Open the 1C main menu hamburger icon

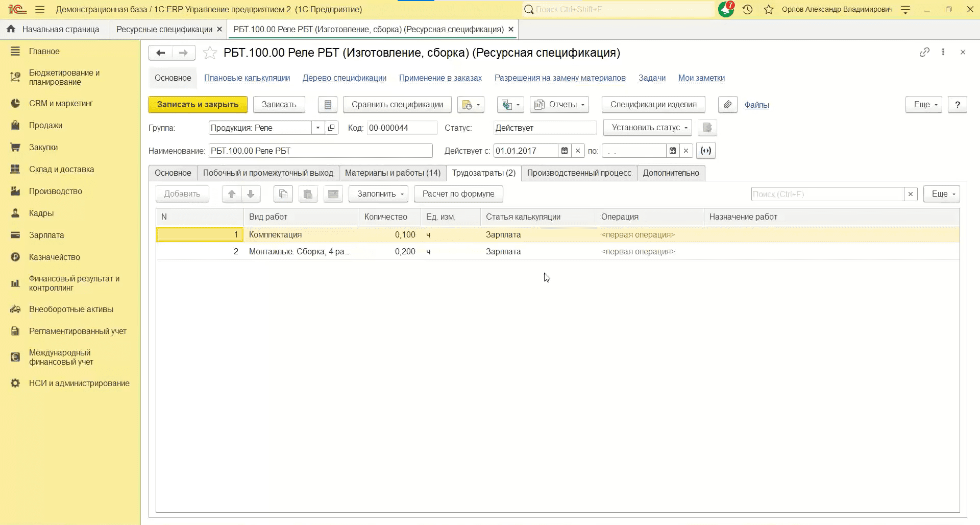[40, 9]
